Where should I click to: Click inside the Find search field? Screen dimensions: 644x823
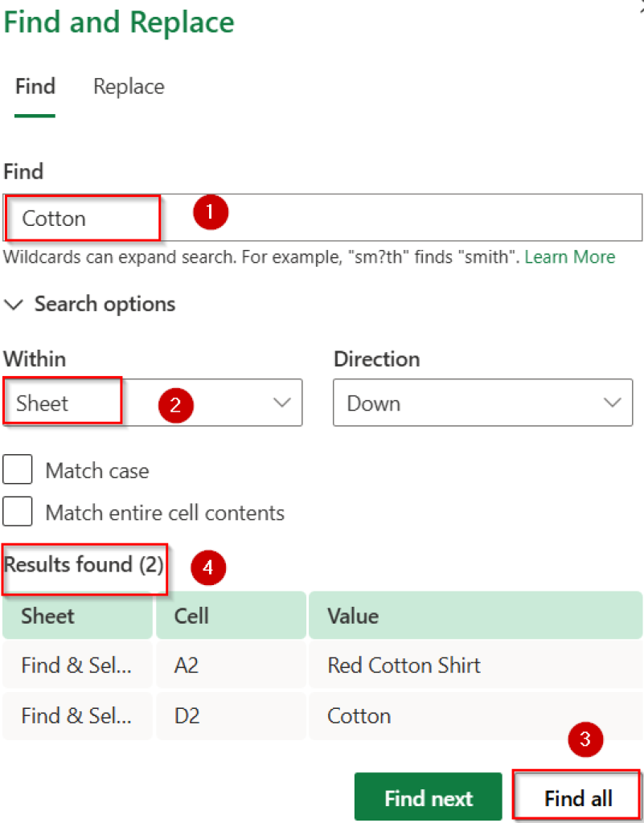(80, 217)
